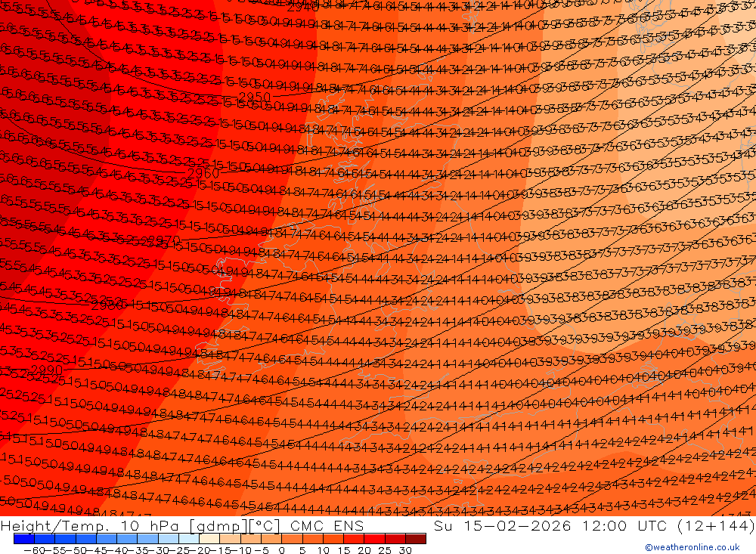This screenshot has width=756, height=554.
Task: Pick the blue swatch between -45 and -40
Action: (x=107, y=539)
